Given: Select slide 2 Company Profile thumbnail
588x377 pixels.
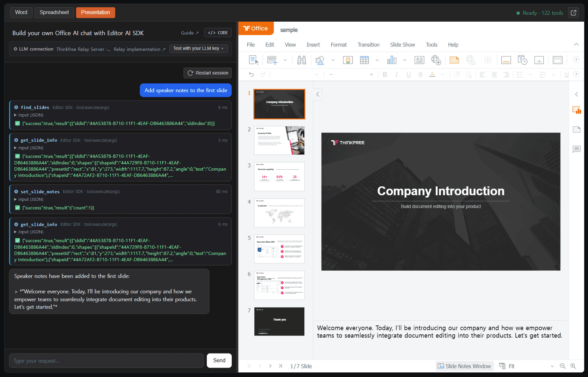Looking at the screenshot, I should point(279,140).
